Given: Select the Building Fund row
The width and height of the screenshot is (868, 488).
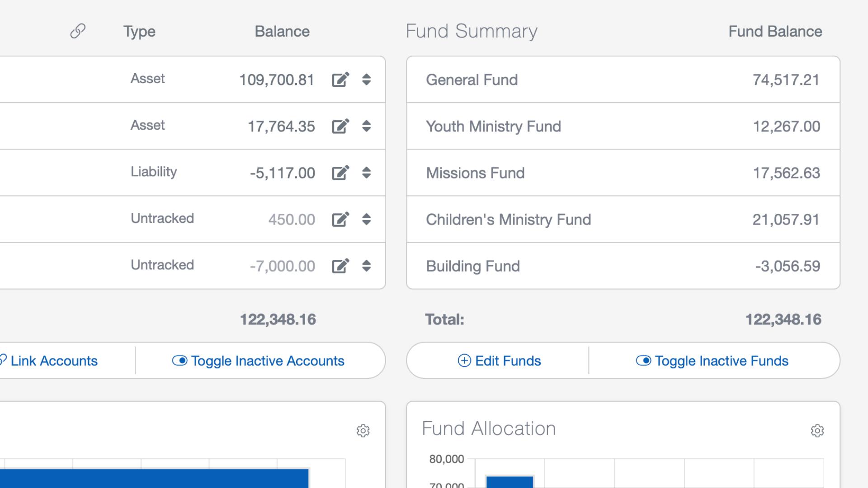Looking at the screenshot, I should pos(623,266).
